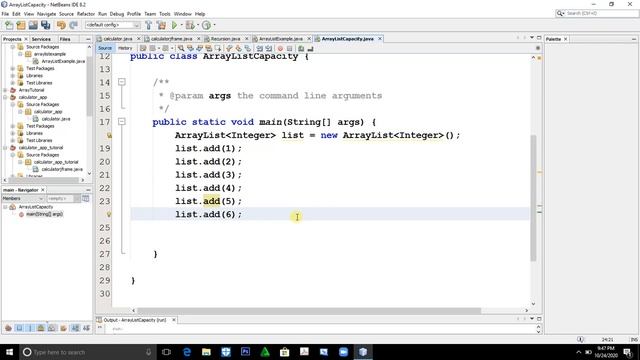Open the Debug Project dropdown arrow
This screenshot has width=640, height=360.
pyautogui.click(x=198, y=25)
